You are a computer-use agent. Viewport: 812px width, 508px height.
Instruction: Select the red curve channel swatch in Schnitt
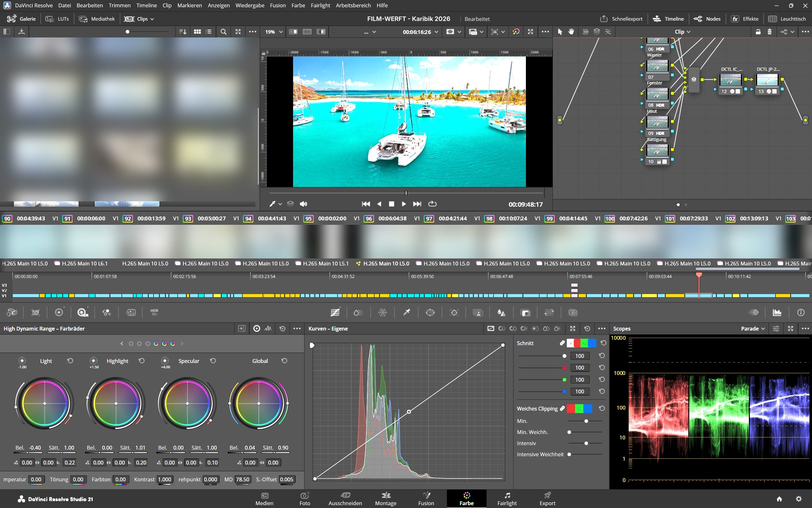pyautogui.click(x=578, y=343)
